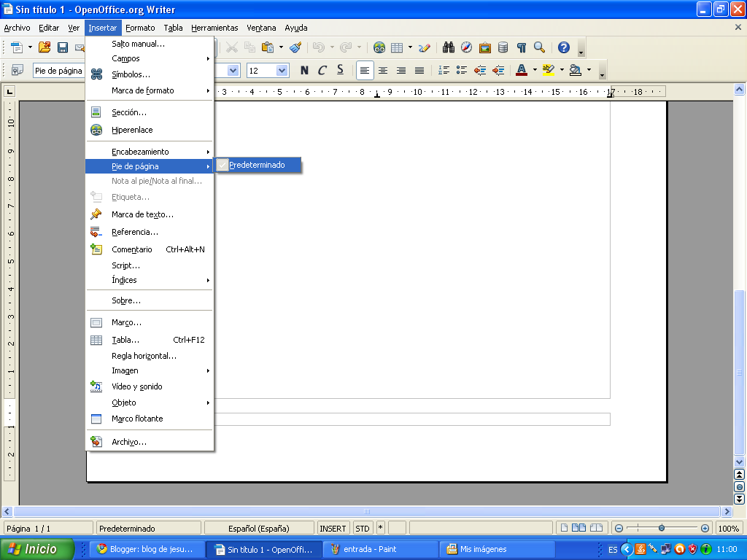Toggle bullet list icon
This screenshot has height=560, width=747.
tap(462, 71)
